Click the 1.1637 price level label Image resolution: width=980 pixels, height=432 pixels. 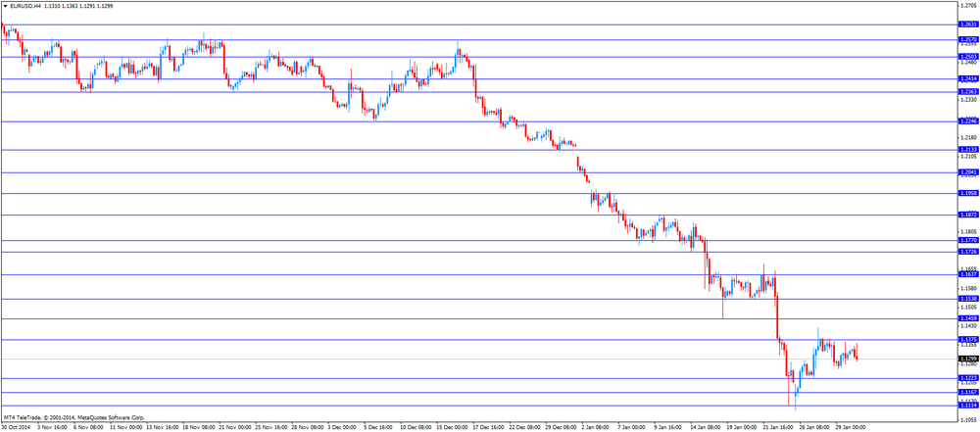[969, 274]
